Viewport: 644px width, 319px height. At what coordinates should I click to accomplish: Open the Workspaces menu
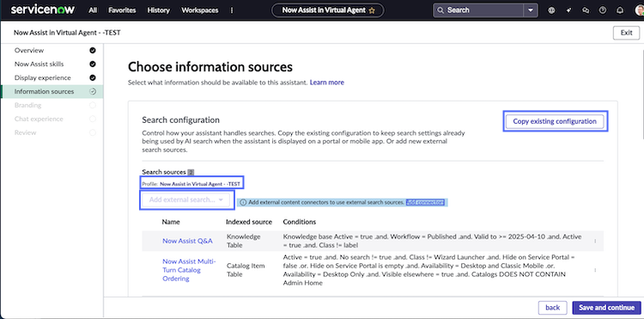pos(200,10)
